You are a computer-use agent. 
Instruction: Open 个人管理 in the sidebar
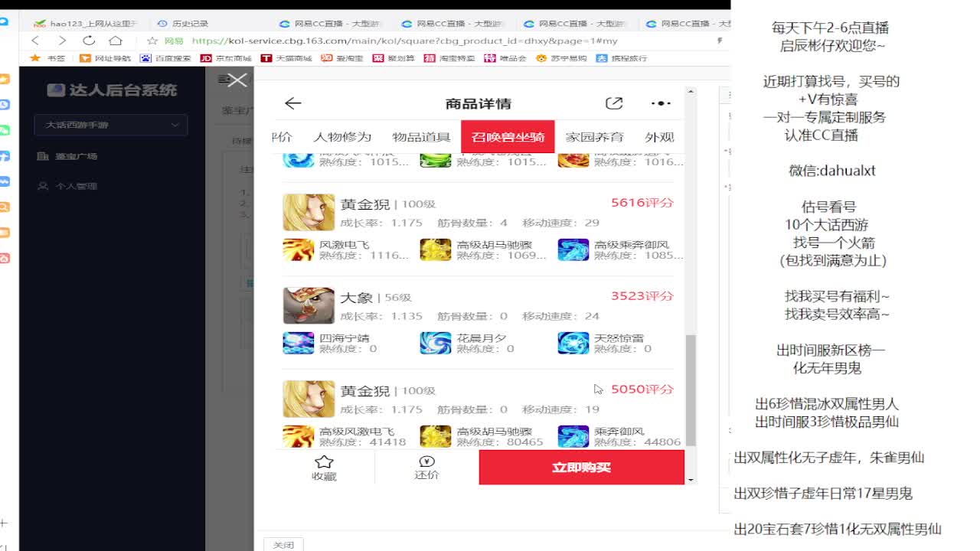click(67, 186)
